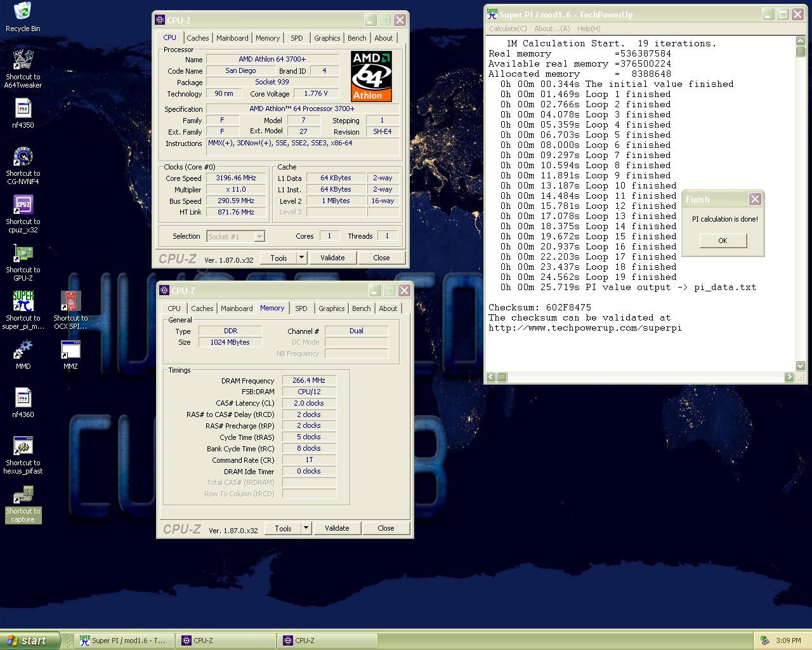Screen dimensions: 812x650
Task: Click Super PI vertical scrollbar up arrow
Action: pyautogui.click(x=801, y=41)
